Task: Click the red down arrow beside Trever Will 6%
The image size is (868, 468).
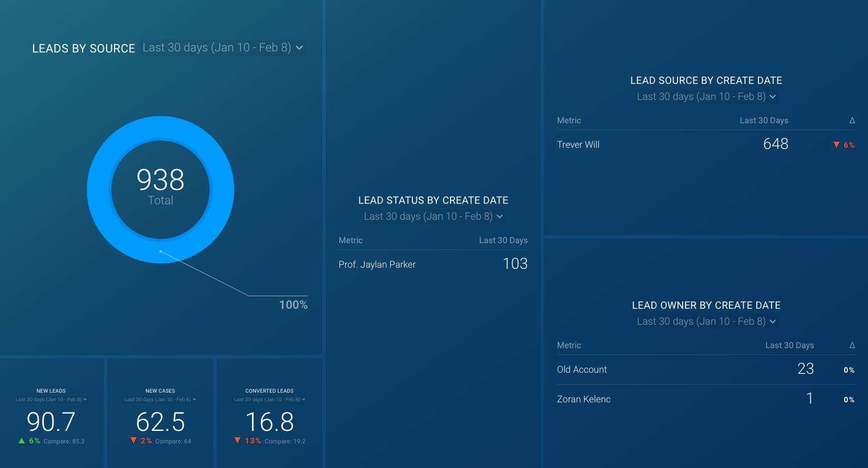Action: 837,145
